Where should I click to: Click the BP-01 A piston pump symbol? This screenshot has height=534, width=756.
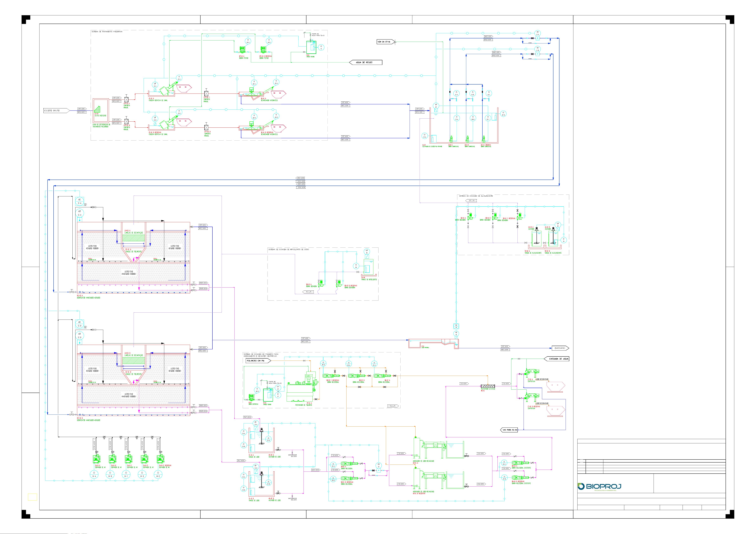click(242, 50)
